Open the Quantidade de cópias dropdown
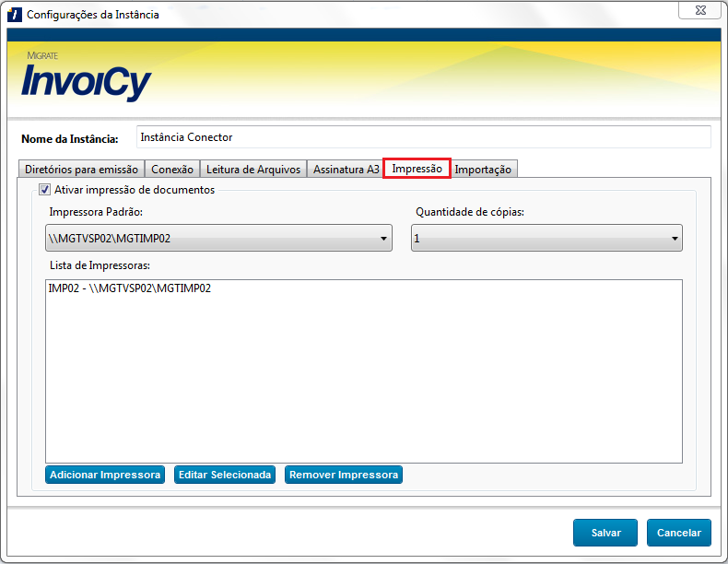This screenshot has width=728, height=564. (x=546, y=239)
